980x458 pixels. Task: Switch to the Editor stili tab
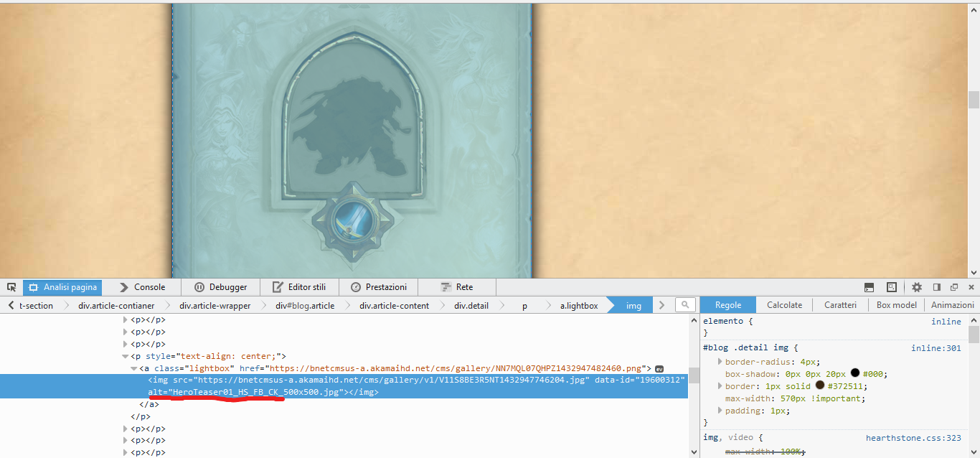300,287
